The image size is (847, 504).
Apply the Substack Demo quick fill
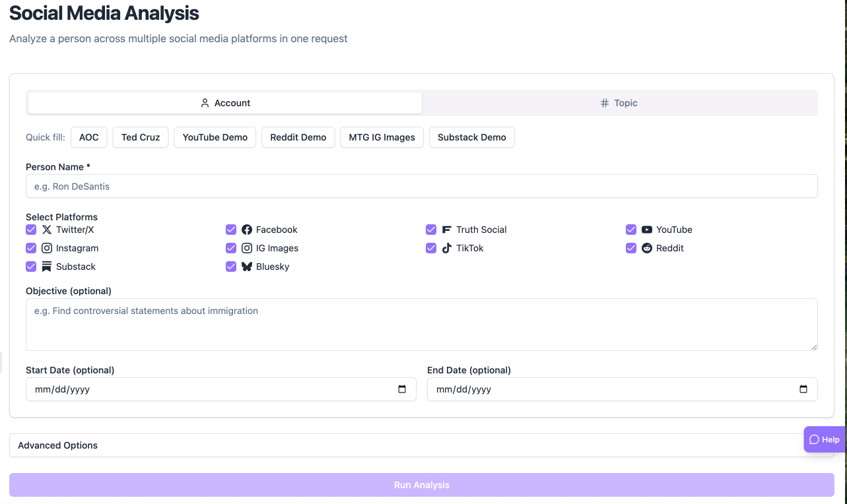(472, 137)
